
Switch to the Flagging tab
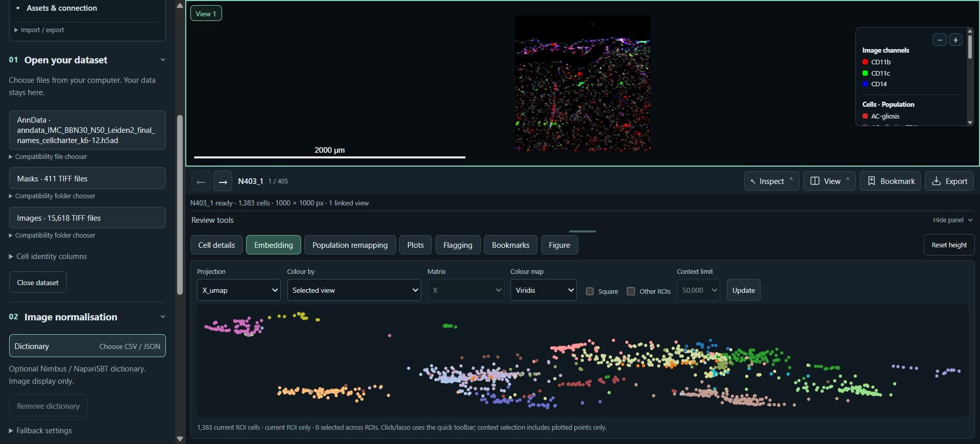pos(458,245)
